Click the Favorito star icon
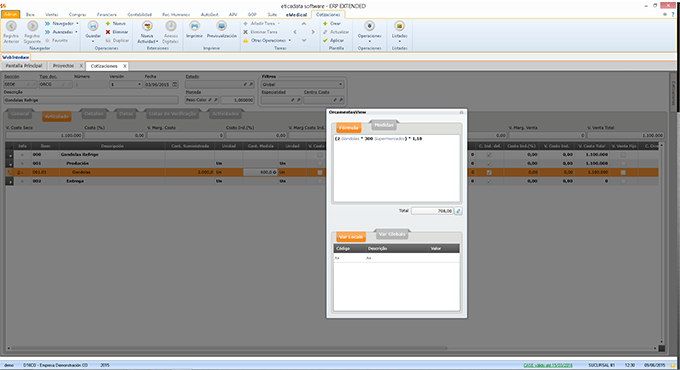This screenshot has height=370, width=680. [47, 40]
